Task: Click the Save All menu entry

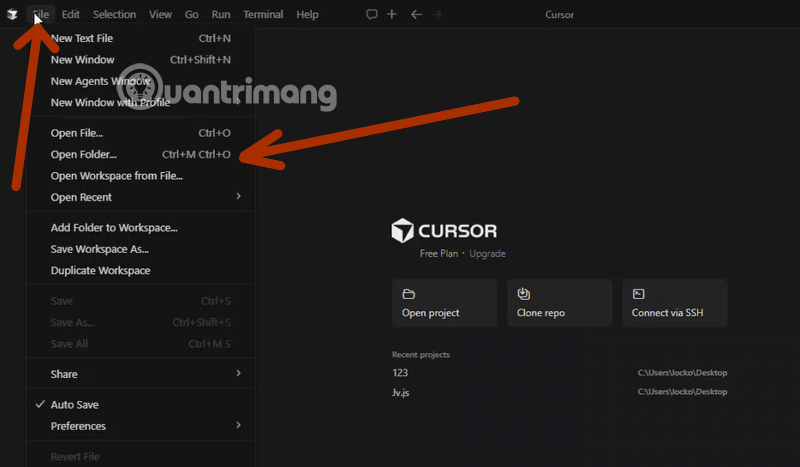Action: [x=140, y=344]
